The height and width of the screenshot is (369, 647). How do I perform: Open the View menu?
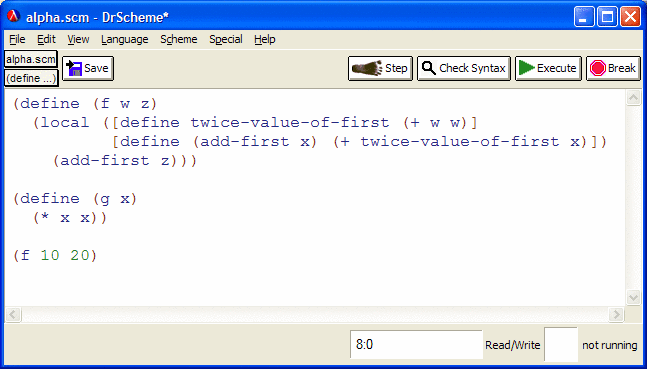78,40
